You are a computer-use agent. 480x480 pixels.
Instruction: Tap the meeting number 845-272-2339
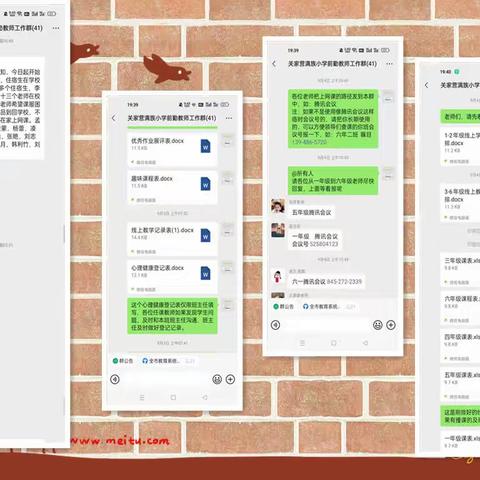[x=344, y=282]
